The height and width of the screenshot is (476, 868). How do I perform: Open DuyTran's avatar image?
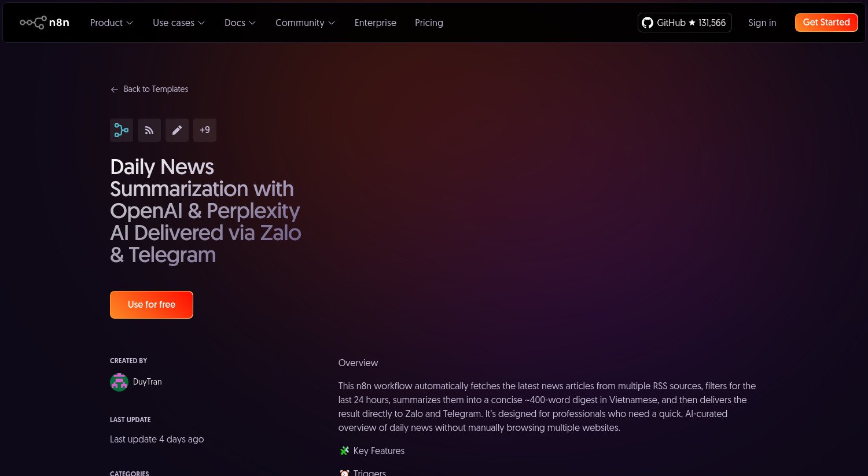[119, 382]
